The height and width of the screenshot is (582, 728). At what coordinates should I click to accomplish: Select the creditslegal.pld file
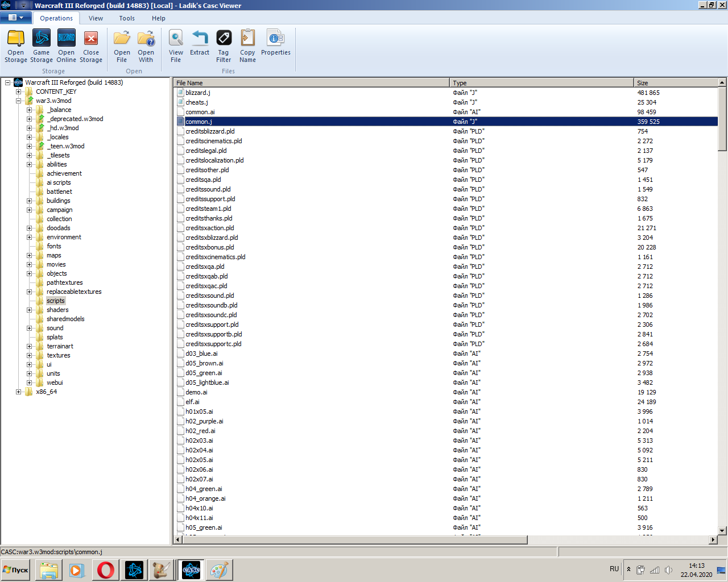tap(206, 151)
